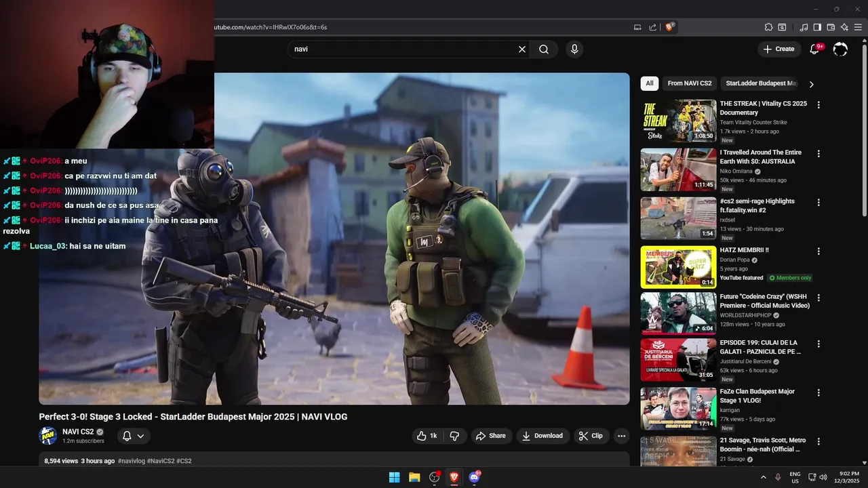868x488 pixels.
Task: Click the karrigan channel name
Action: 731,410
